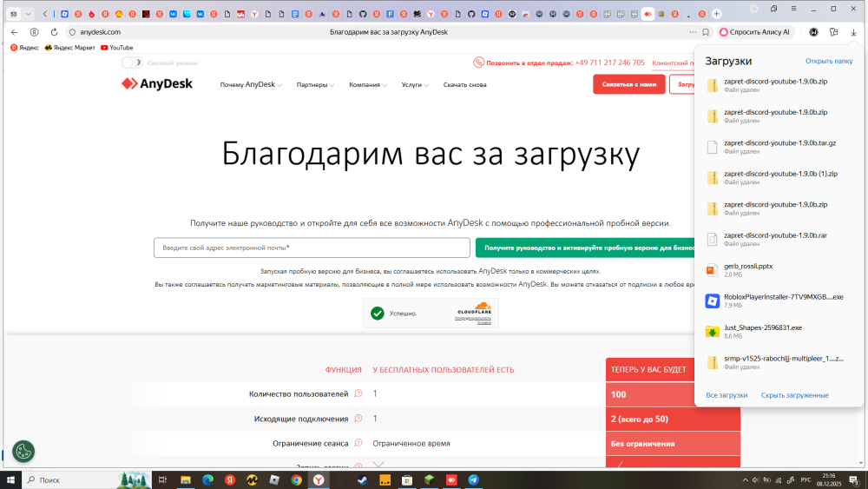Open the tab counter button showing 53
The image size is (868, 489).
pos(14,14)
